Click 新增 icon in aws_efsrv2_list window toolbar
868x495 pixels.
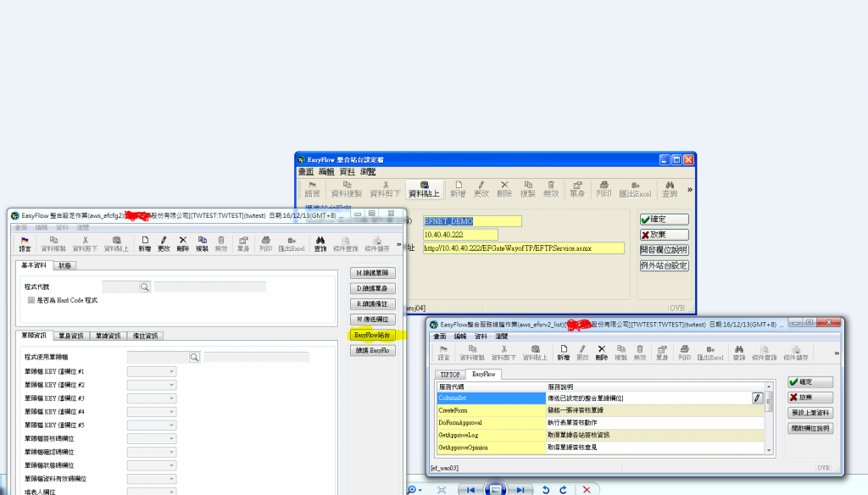click(x=564, y=353)
